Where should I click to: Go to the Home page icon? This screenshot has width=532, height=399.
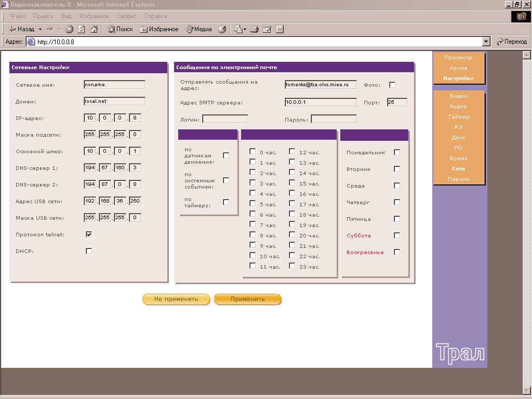94,29
